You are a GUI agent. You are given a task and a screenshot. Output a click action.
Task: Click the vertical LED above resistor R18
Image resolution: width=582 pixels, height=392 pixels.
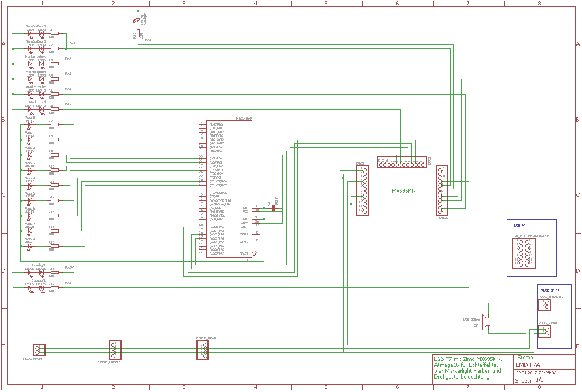click(138, 20)
